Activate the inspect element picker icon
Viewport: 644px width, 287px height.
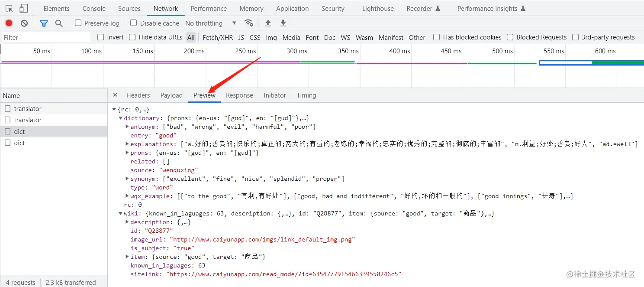[9, 8]
